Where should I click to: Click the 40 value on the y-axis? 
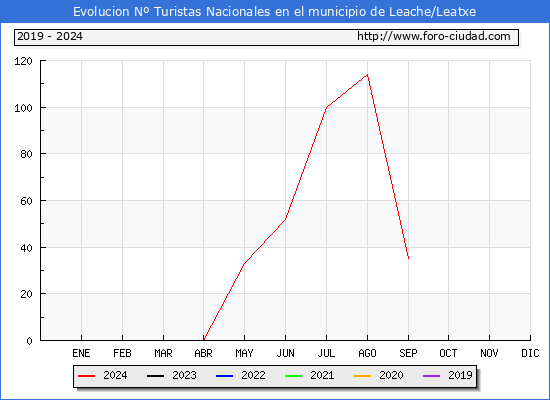[x=26, y=248]
